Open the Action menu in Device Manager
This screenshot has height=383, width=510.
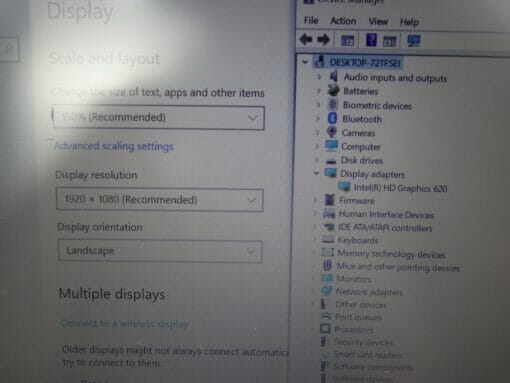(343, 21)
